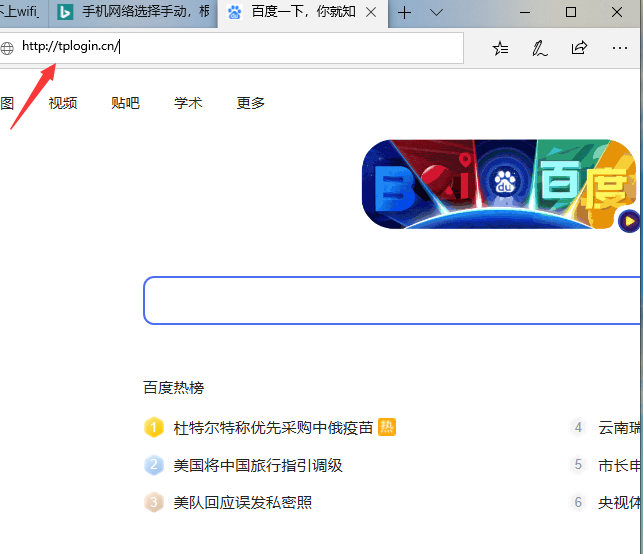Open the 更多 menu link
The width and height of the screenshot is (643, 554).
251,103
